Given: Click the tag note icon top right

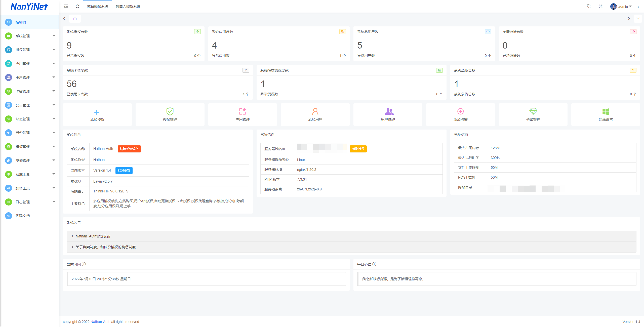Looking at the screenshot, I should [589, 6].
